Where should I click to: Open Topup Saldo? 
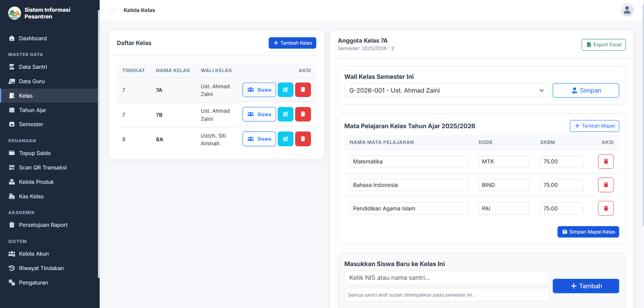point(49,153)
